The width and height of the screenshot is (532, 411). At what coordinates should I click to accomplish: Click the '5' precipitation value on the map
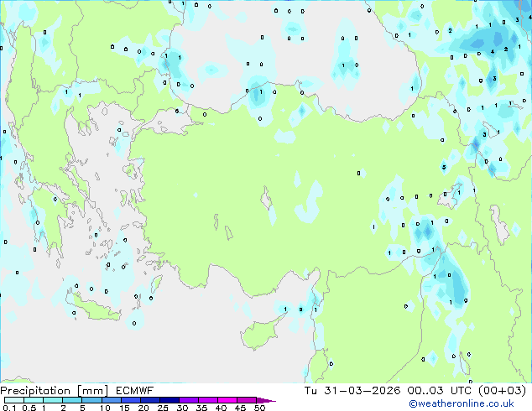click(x=444, y=167)
